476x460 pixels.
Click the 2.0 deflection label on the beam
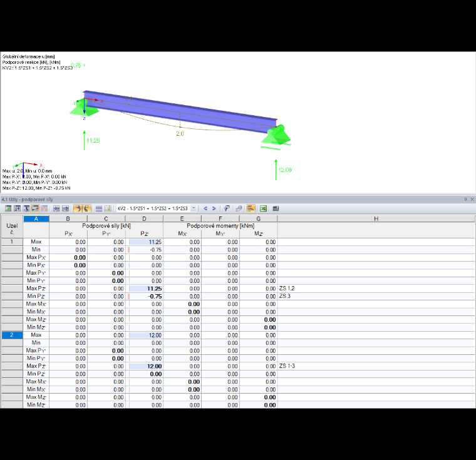pyautogui.click(x=180, y=133)
